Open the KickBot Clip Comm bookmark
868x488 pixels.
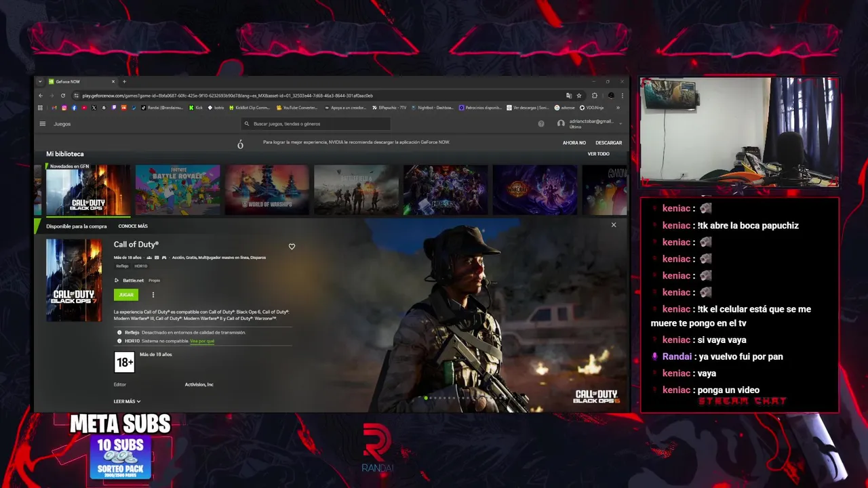point(250,108)
